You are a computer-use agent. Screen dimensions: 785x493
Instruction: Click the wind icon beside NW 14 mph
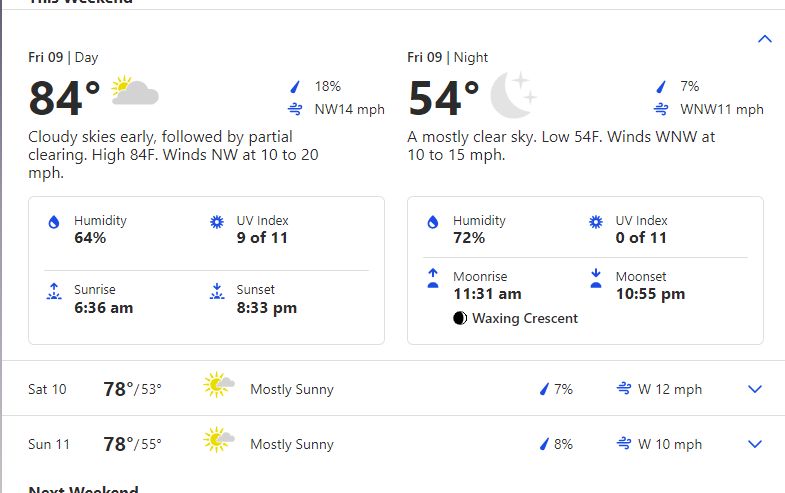click(x=295, y=109)
